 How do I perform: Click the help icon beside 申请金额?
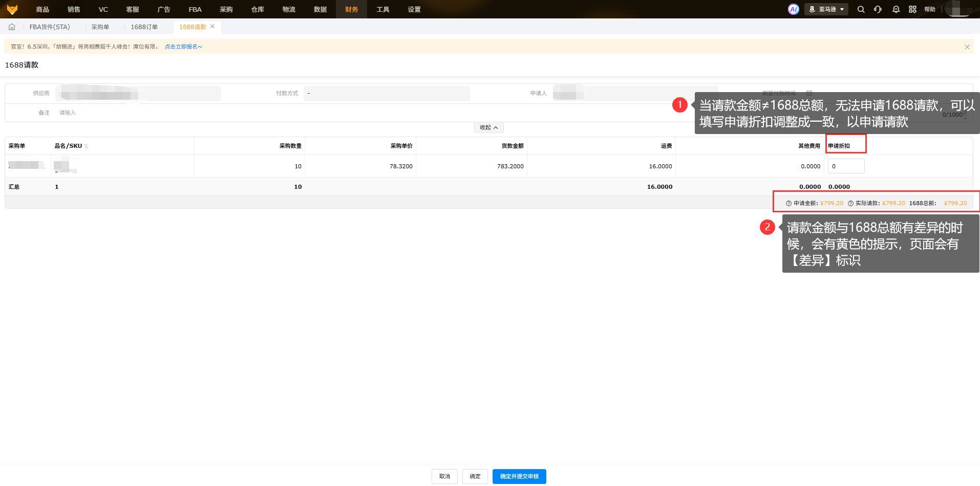(789, 203)
